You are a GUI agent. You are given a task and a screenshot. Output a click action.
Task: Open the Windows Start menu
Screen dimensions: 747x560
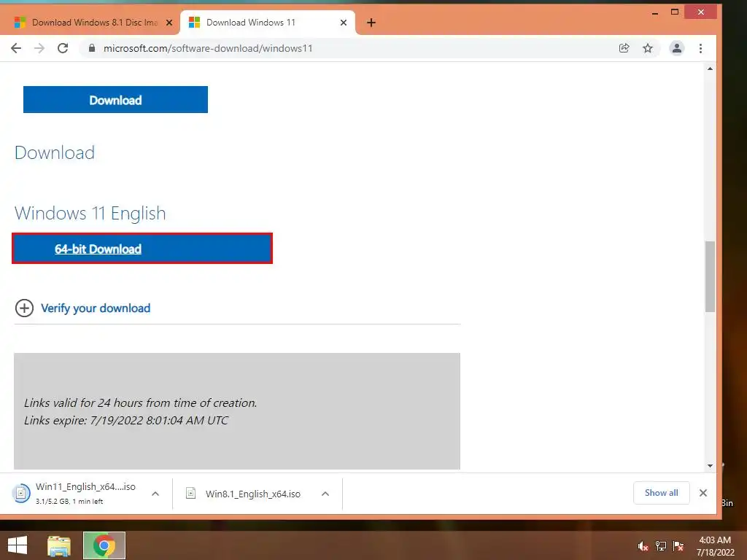click(18, 545)
